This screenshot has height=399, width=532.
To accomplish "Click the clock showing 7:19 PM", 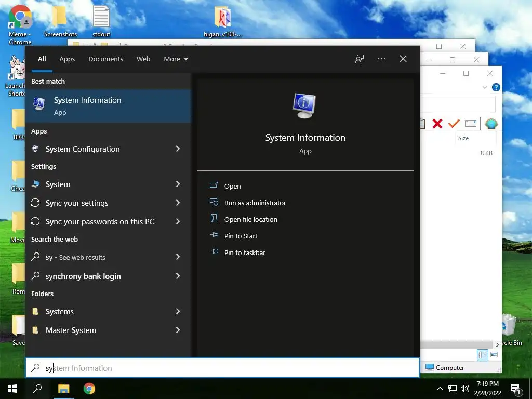I will (487, 384).
